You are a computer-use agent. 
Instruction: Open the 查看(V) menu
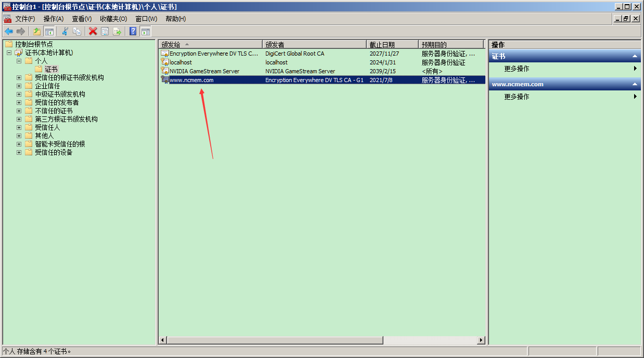coord(82,19)
